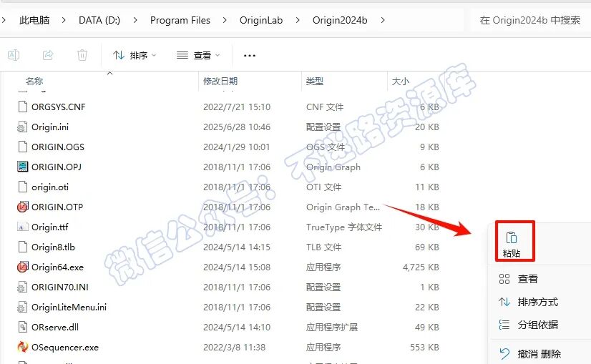Select the ORIGIN.OPJ file icon
Viewport: 591px width, 364px height.
[23, 167]
